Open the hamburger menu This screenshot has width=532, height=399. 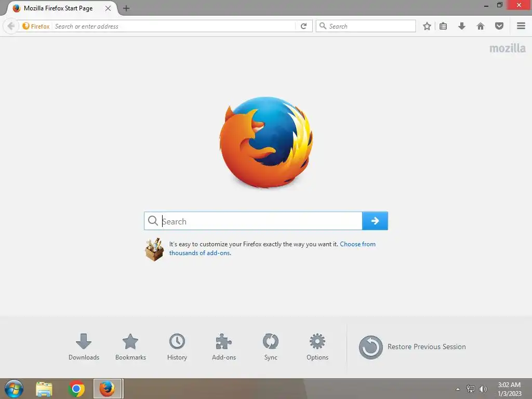point(521,26)
